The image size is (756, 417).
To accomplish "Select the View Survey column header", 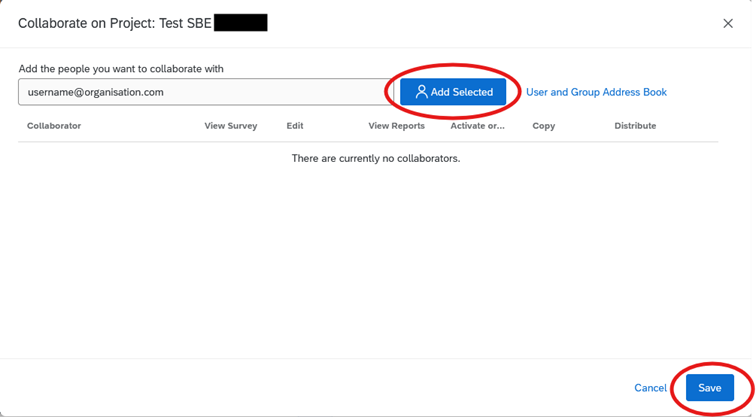I will 230,126.
